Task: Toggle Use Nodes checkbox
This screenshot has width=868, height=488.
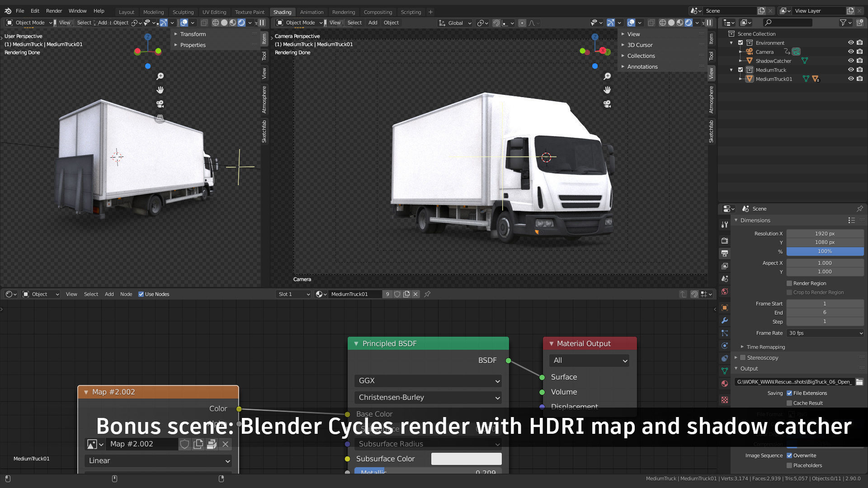Action: click(141, 294)
